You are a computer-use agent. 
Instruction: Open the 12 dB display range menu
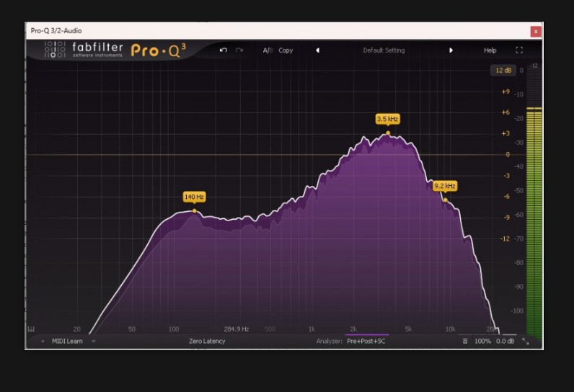pos(503,70)
